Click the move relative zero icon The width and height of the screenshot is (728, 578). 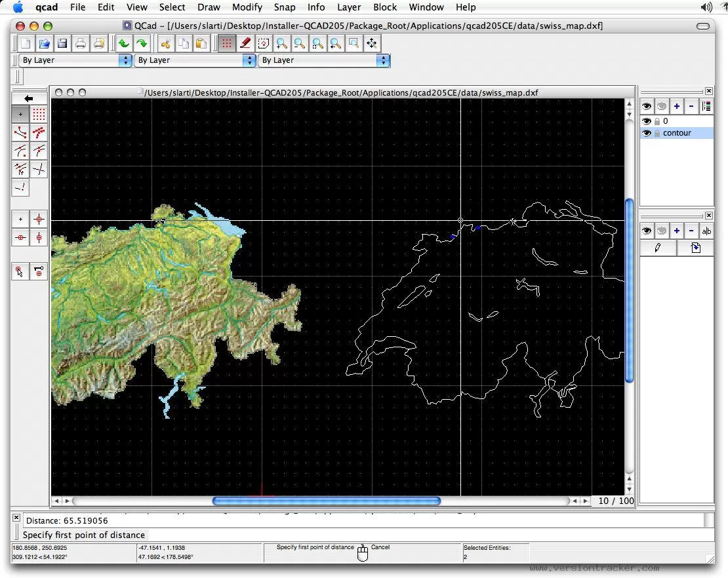click(20, 271)
